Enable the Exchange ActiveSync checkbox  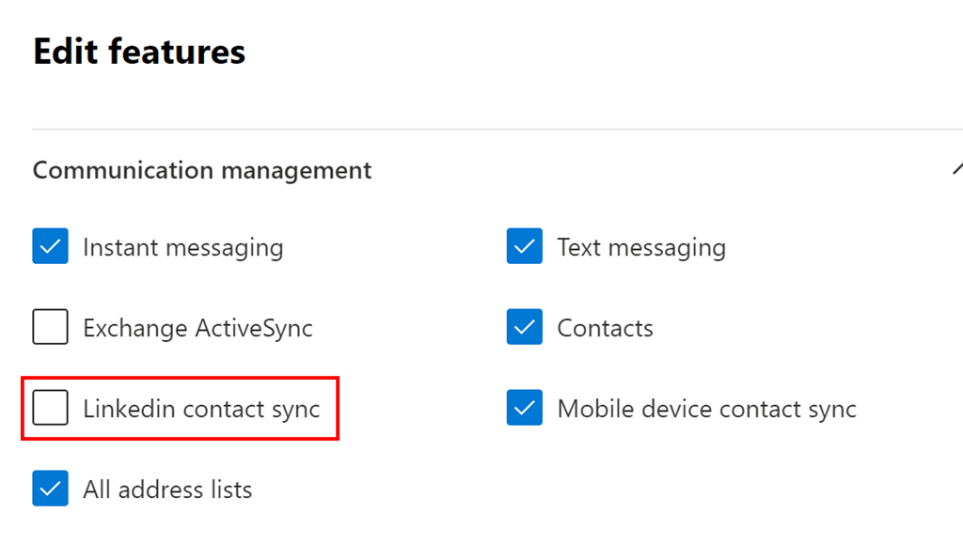50,328
